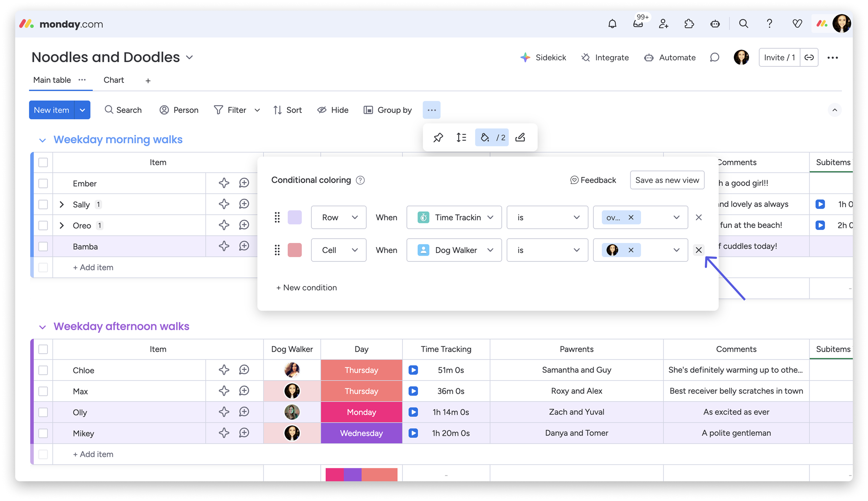Check the Chloe item checkbox
The width and height of the screenshot is (868, 501).
(43, 370)
